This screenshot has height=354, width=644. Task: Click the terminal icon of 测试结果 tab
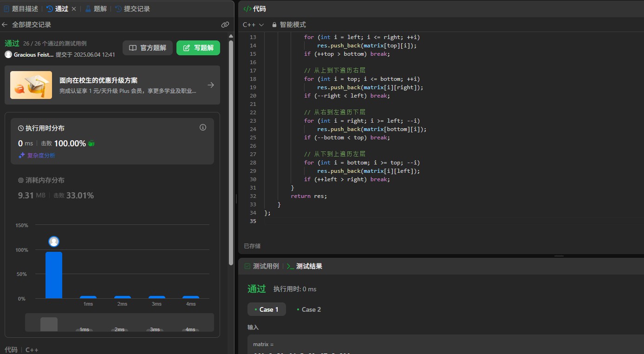(291, 266)
